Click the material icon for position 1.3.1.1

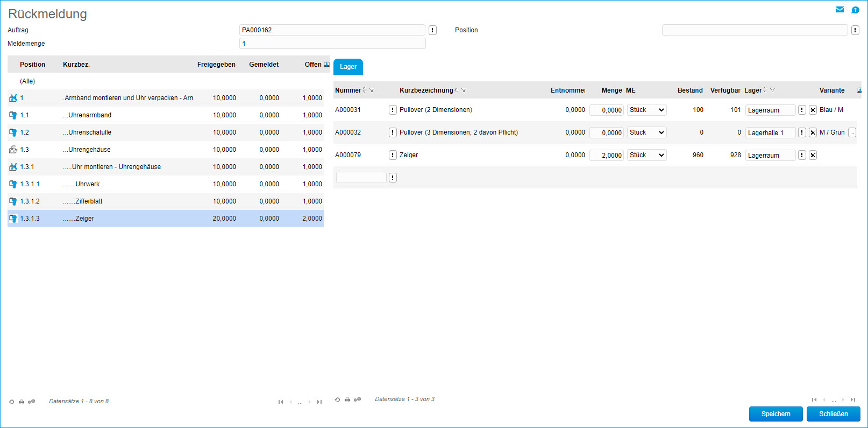pos(13,184)
